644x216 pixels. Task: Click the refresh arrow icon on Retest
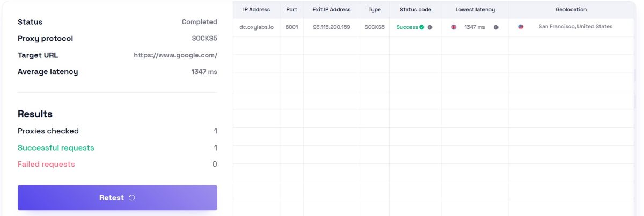[x=132, y=198]
